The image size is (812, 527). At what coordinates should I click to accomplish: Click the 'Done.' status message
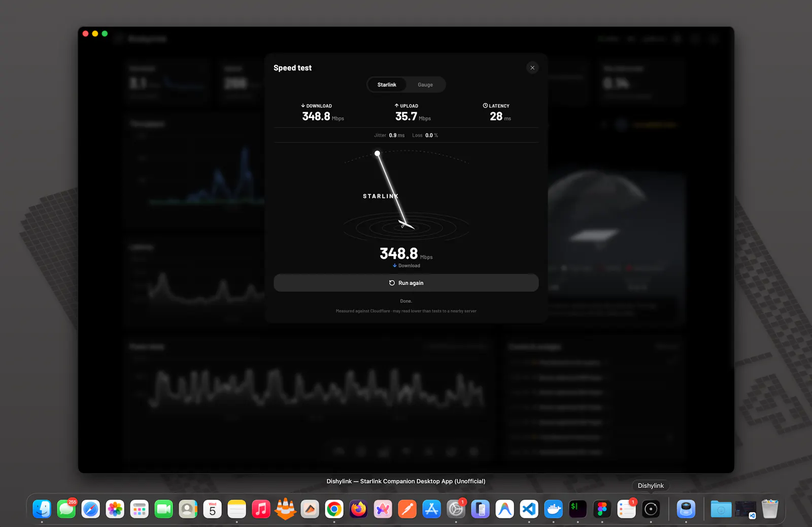(x=406, y=301)
